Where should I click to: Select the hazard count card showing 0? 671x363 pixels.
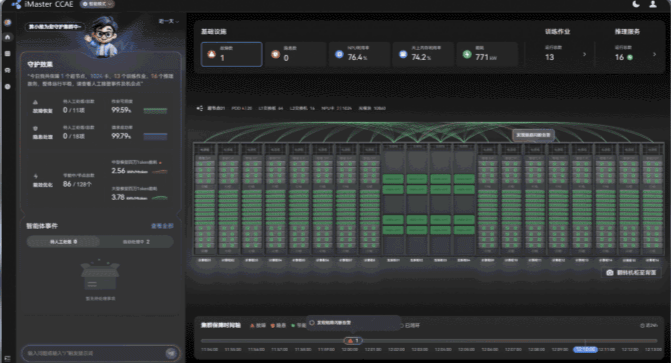point(295,54)
